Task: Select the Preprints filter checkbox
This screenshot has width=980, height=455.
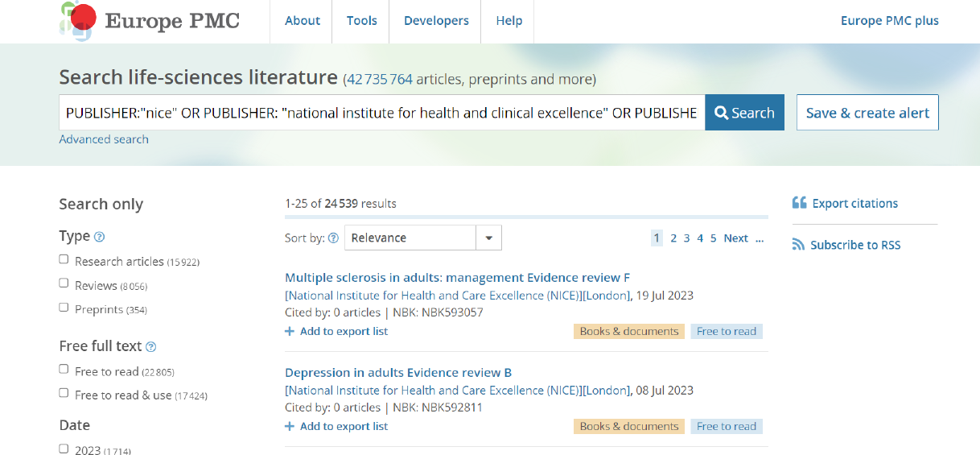Action: click(64, 307)
